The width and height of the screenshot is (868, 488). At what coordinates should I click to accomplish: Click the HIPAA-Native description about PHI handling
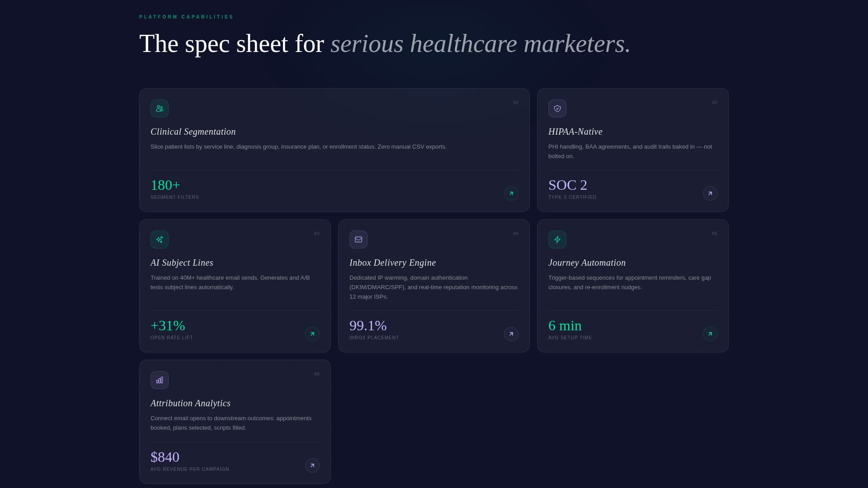coord(630,151)
